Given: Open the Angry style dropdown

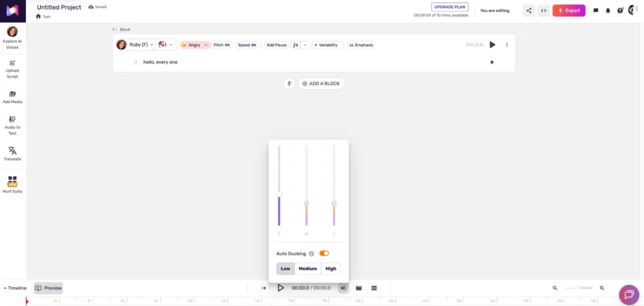Looking at the screenshot, I should click(195, 45).
